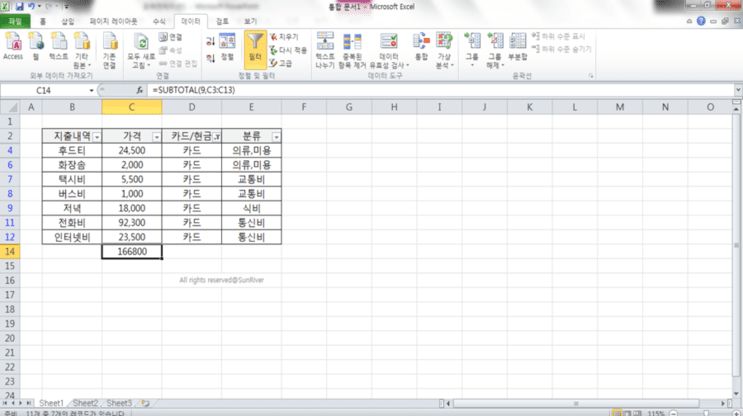This screenshot has width=743, height=416.
Task: Adjust the zoom slider in status bar
Action: tap(706, 413)
